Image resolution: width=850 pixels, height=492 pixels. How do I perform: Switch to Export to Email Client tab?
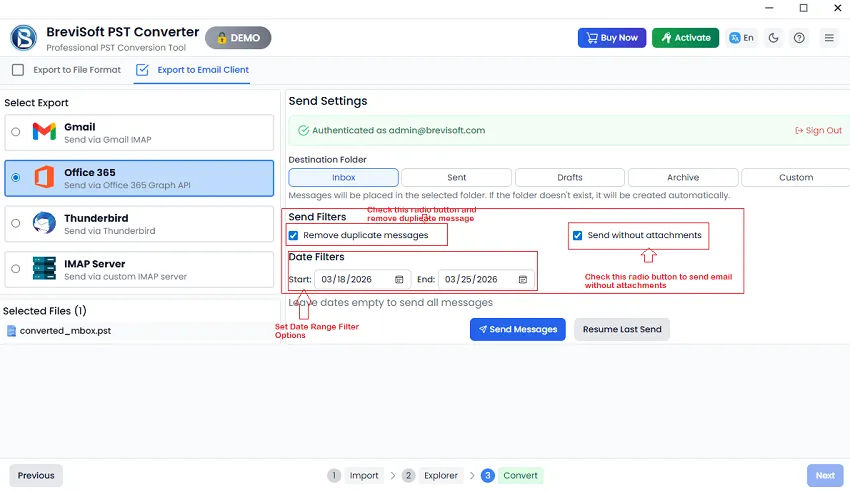click(192, 70)
